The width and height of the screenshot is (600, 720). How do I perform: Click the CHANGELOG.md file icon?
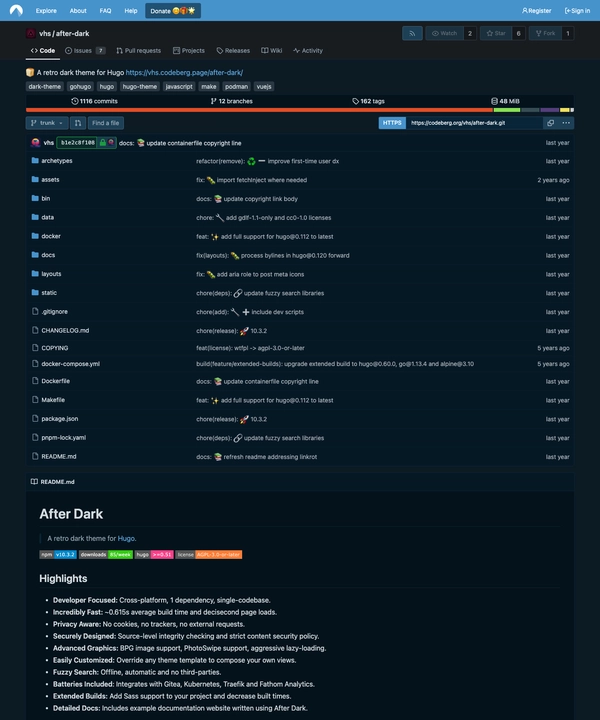pyautogui.click(x=35, y=330)
